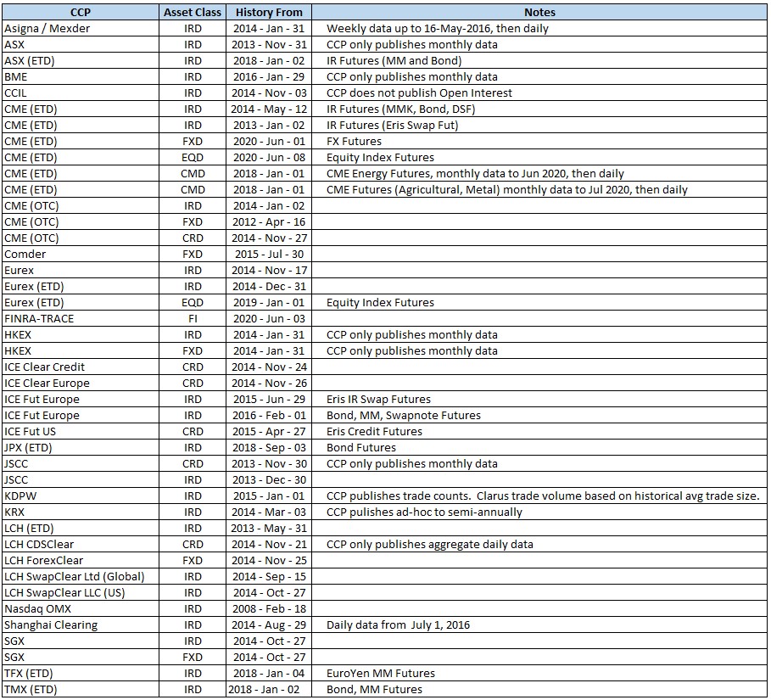Select the date 2020 - Jun - 03
This screenshot has height=700, width=771.
tap(269, 319)
